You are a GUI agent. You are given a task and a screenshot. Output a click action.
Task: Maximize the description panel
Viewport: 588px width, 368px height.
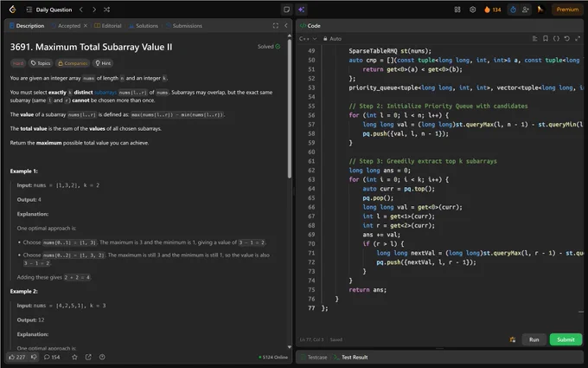[x=276, y=25]
